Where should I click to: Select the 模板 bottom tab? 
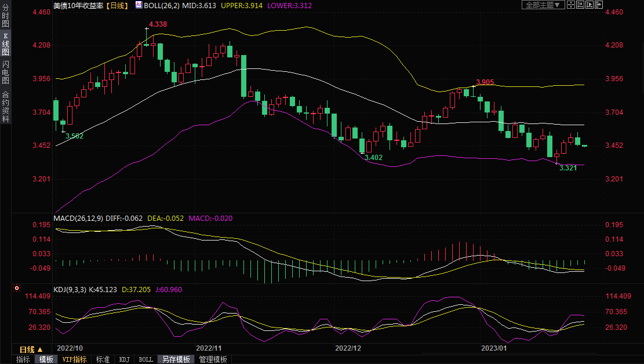[x=46, y=359]
